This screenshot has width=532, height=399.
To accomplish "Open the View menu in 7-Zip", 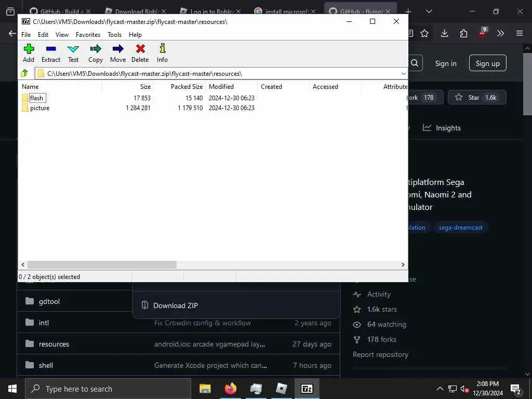I will 62,35.
